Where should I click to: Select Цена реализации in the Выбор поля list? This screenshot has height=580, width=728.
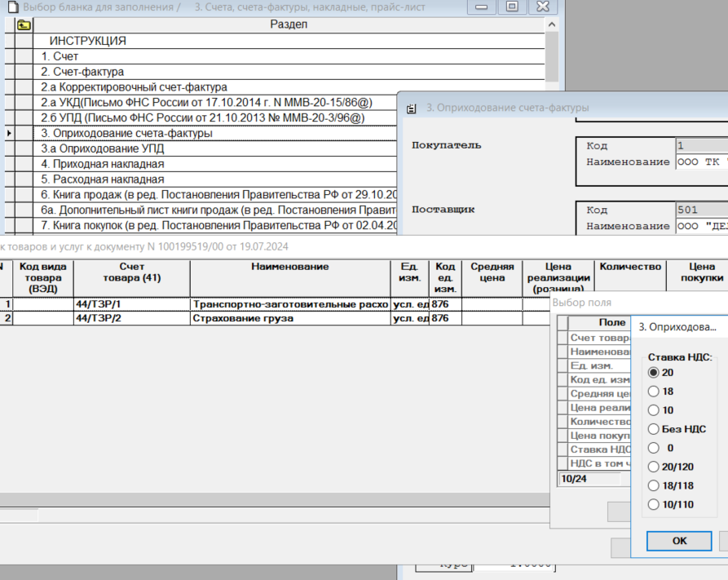pyautogui.click(x=599, y=408)
